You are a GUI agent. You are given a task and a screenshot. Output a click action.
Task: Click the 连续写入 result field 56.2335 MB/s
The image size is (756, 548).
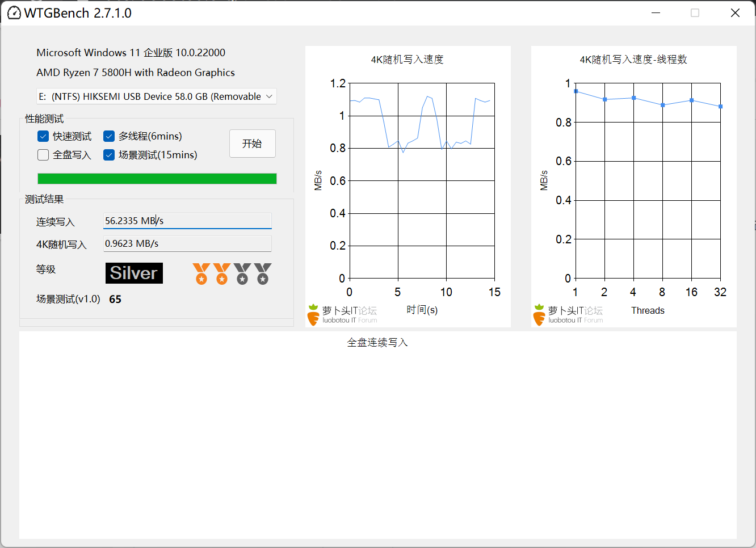(187, 221)
